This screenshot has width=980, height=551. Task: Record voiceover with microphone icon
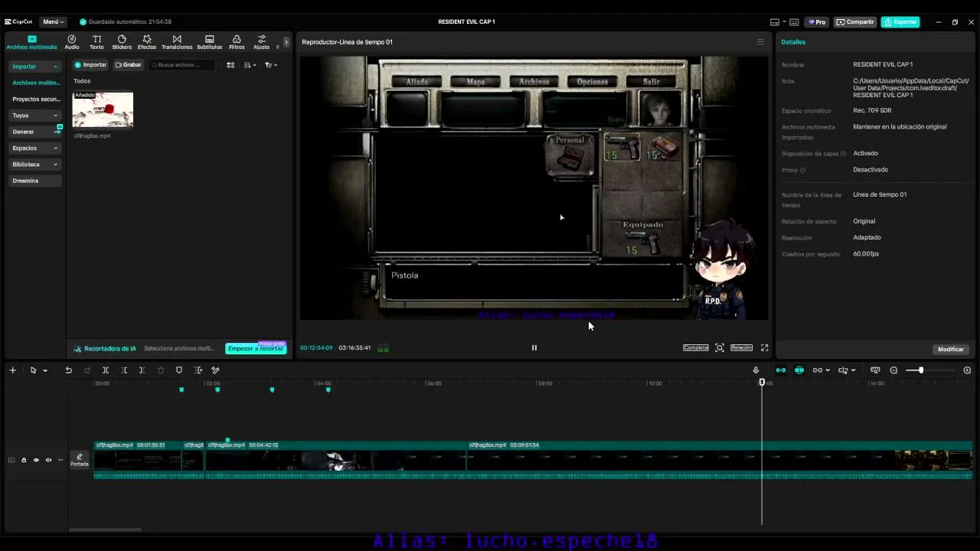point(756,370)
